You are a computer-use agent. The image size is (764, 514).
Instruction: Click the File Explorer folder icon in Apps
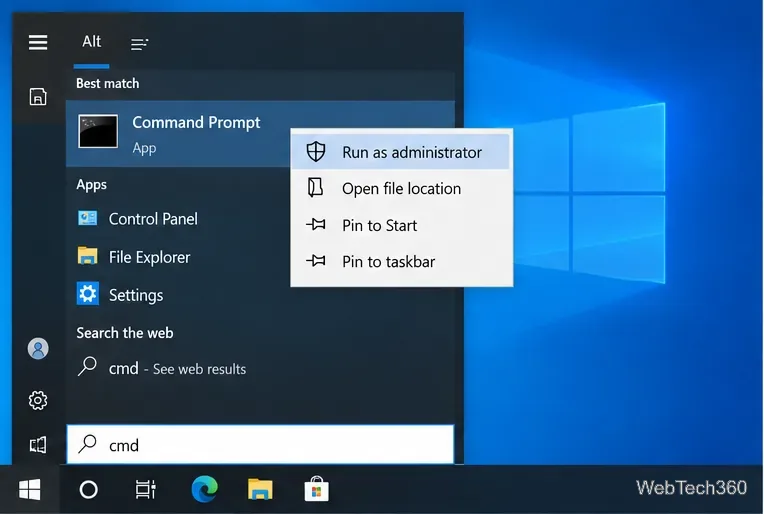click(x=88, y=256)
